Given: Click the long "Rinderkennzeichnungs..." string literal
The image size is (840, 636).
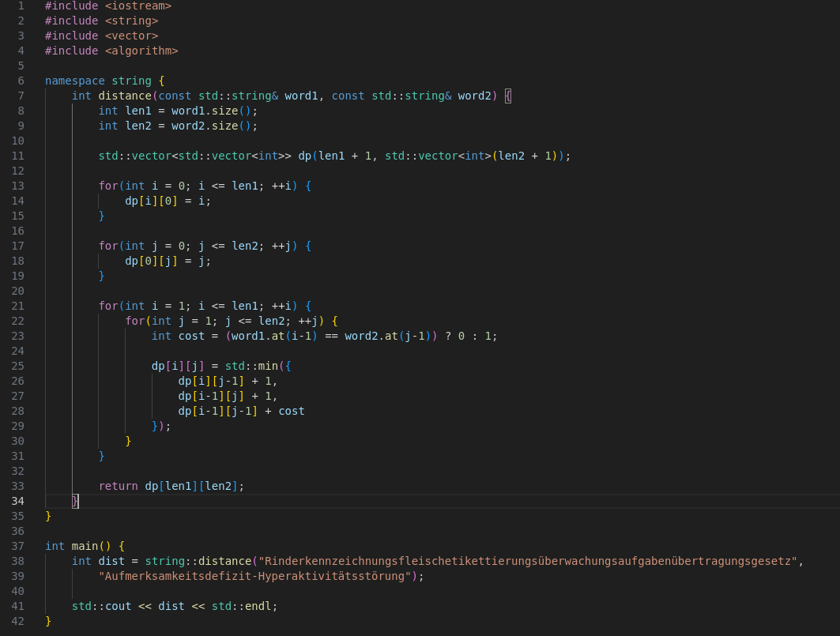Looking at the screenshot, I should tap(528, 561).
